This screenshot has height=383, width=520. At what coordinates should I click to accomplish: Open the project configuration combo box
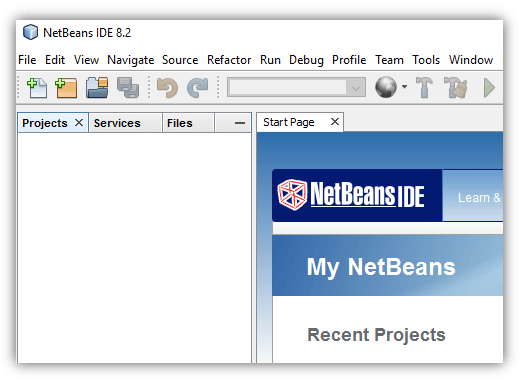296,87
